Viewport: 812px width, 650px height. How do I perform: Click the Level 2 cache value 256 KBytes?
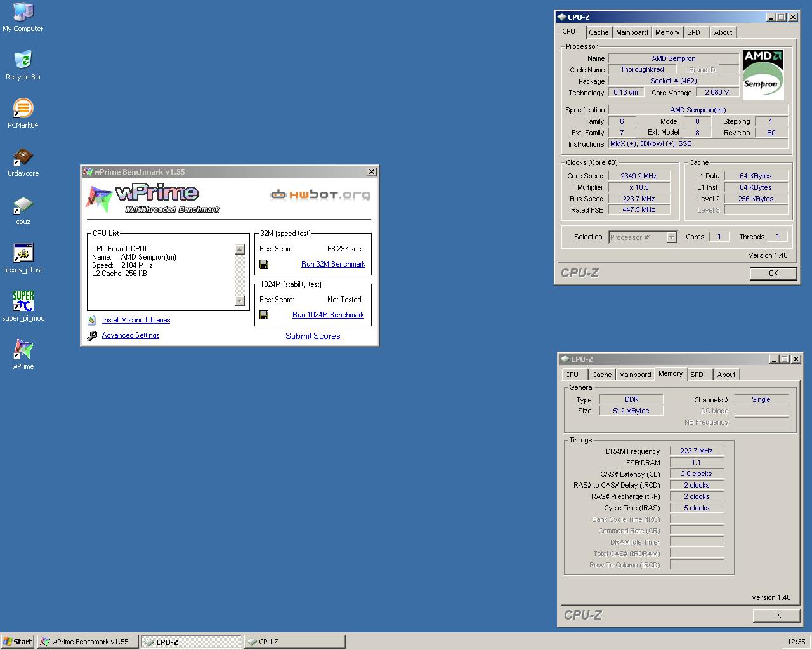756,199
